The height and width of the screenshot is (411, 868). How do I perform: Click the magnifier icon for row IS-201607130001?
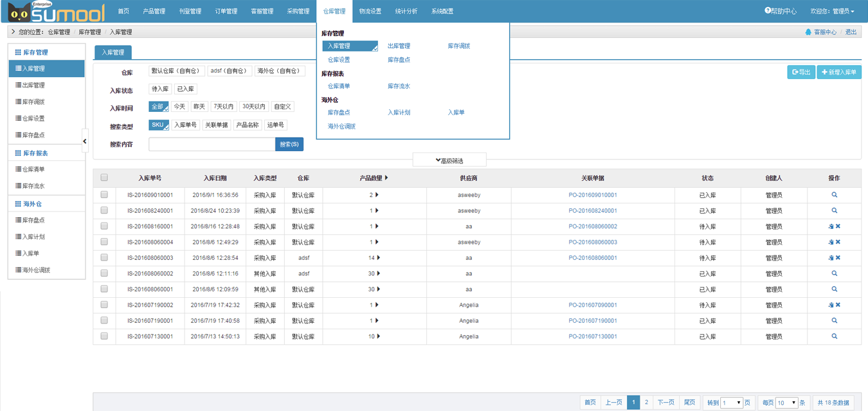(x=834, y=336)
